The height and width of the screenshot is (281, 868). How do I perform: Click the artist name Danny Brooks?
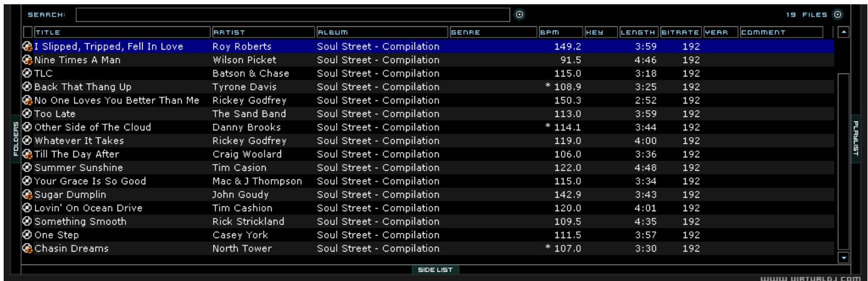[247, 127]
